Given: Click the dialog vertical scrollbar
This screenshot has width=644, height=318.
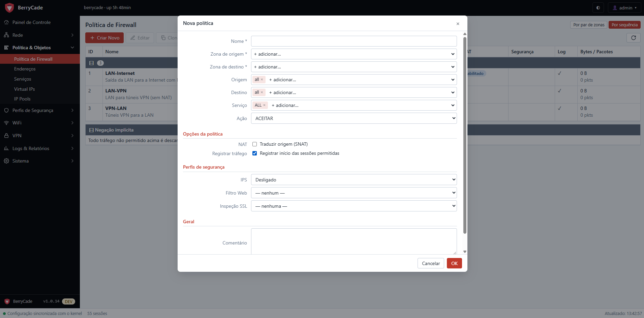Looking at the screenshot, I should click(x=465, y=135).
